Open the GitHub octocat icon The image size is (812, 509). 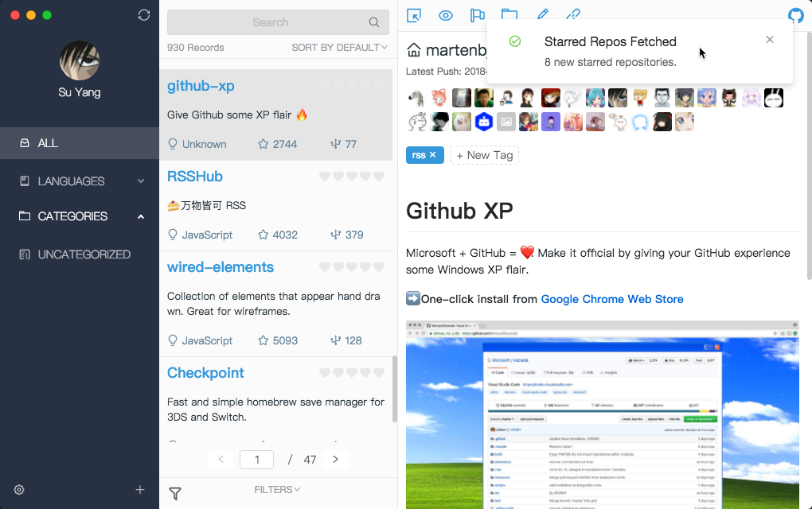pyautogui.click(x=796, y=16)
